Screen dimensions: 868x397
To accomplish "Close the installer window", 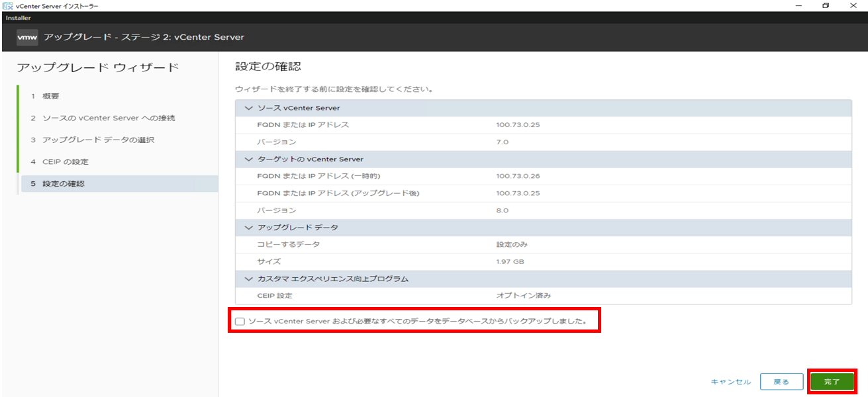I will [x=853, y=5].
